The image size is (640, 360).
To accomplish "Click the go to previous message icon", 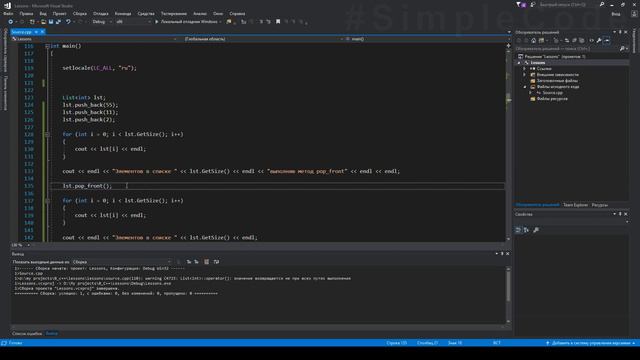I will (x=189, y=262).
